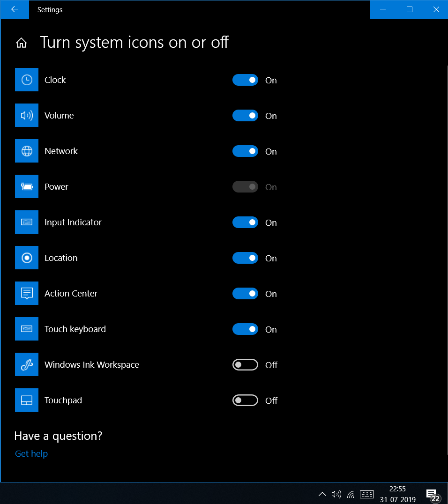Show hidden icons in taskbar tray
The height and width of the screenshot is (504, 448).
click(x=322, y=494)
